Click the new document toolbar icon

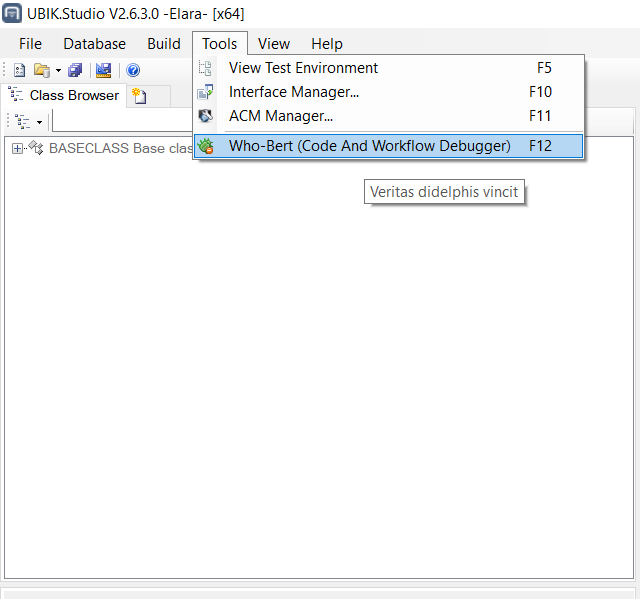(x=18, y=70)
